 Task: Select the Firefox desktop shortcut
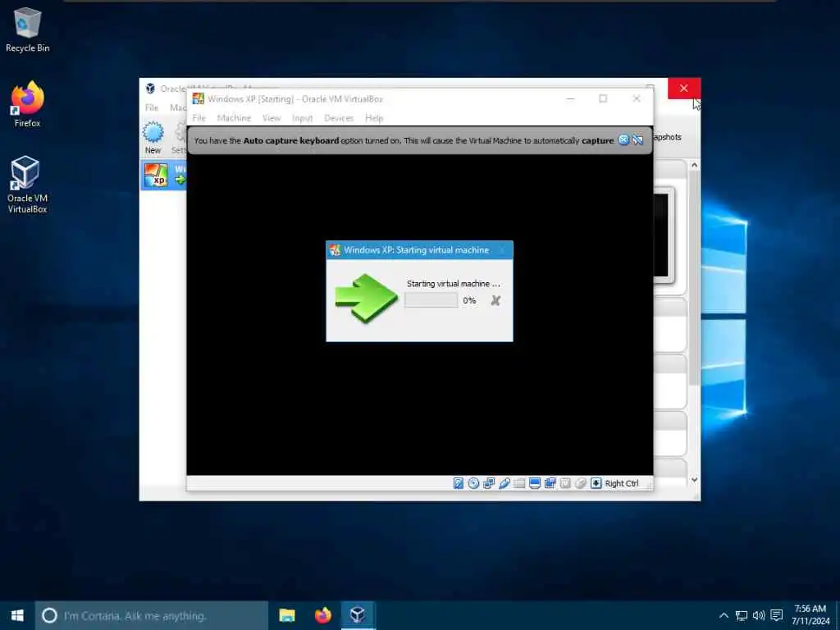point(27,104)
